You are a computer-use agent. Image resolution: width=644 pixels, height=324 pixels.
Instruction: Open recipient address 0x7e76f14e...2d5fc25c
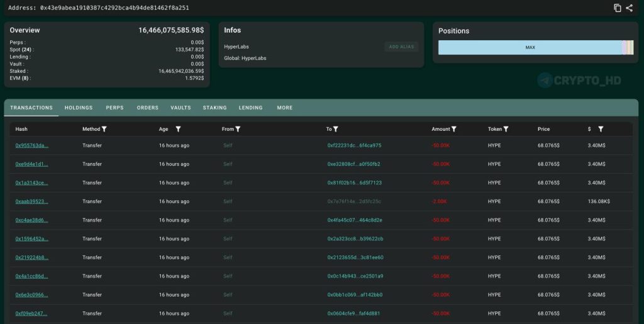(x=354, y=201)
